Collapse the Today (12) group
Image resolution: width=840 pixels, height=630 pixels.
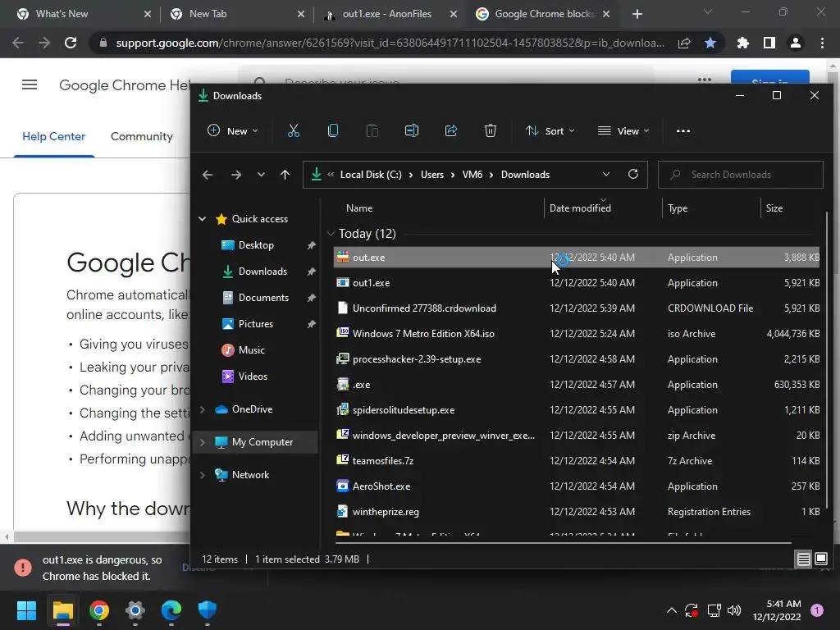[x=331, y=234]
